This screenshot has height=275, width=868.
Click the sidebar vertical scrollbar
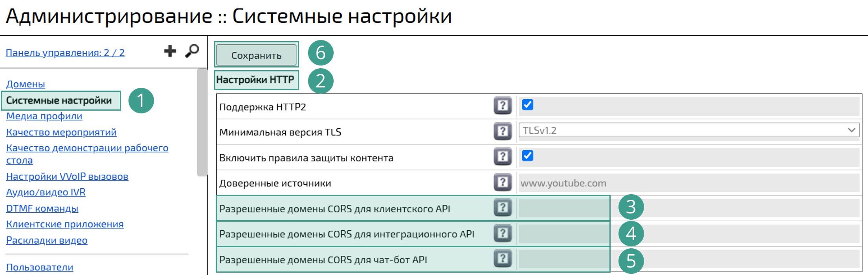pyautogui.click(x=202, y=123)
